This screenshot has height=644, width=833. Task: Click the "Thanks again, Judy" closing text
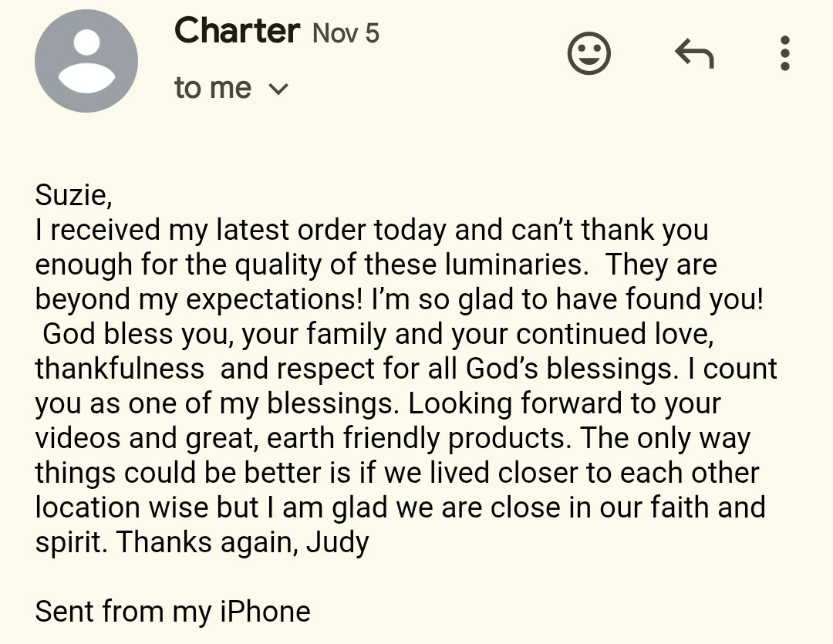click(x=243, y=542)
